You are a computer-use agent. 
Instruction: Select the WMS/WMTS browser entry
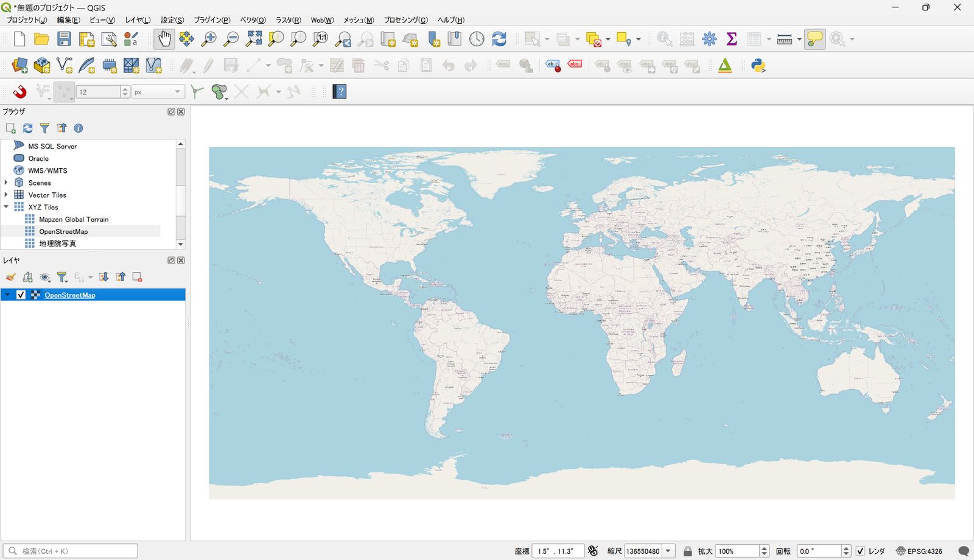point(47,170)
